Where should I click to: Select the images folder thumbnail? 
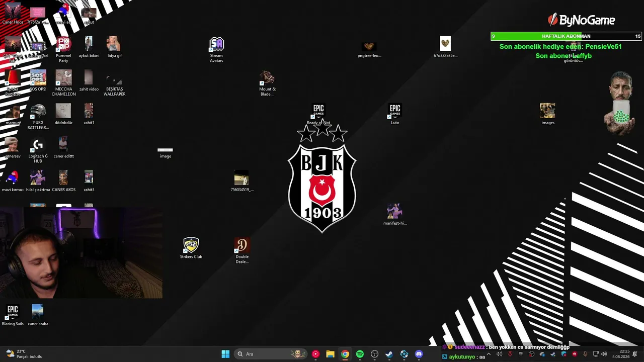click(x=548, y=115)
